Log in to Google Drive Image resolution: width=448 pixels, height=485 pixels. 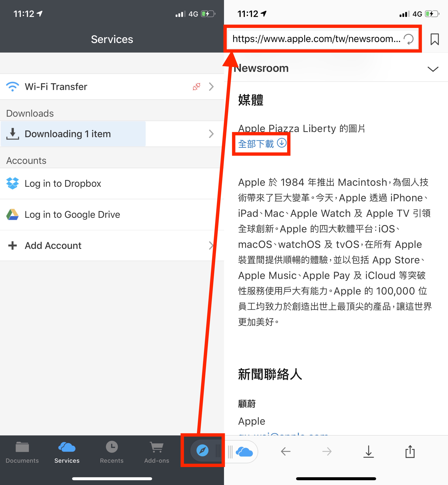click(x=112, y=215)
